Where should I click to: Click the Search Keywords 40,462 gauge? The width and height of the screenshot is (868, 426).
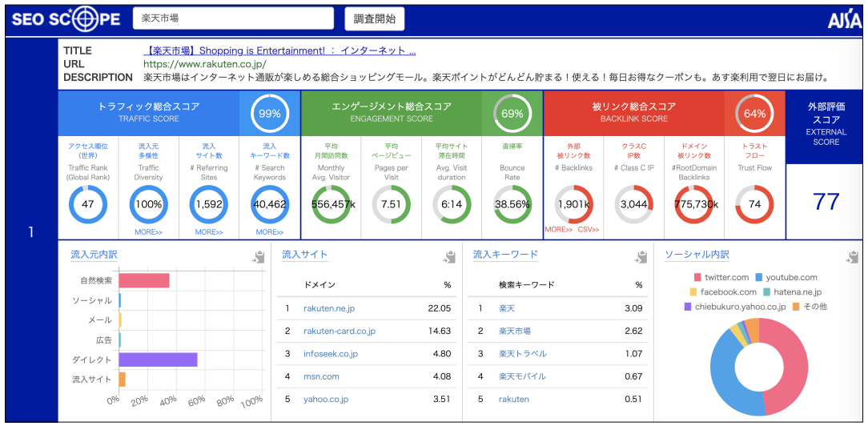[270, 204]
